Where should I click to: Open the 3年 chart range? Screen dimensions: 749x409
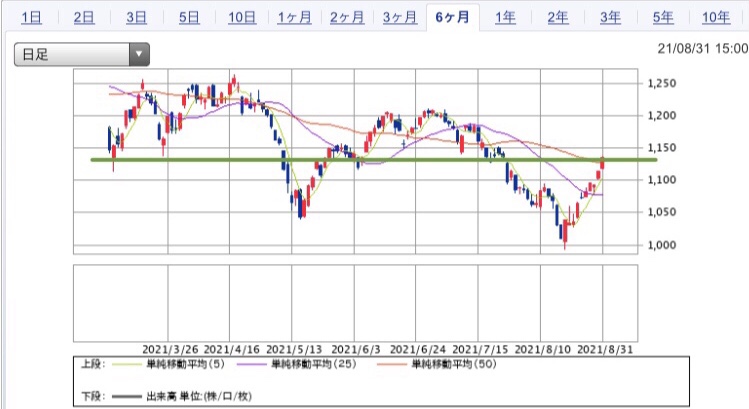click(610, 18)
